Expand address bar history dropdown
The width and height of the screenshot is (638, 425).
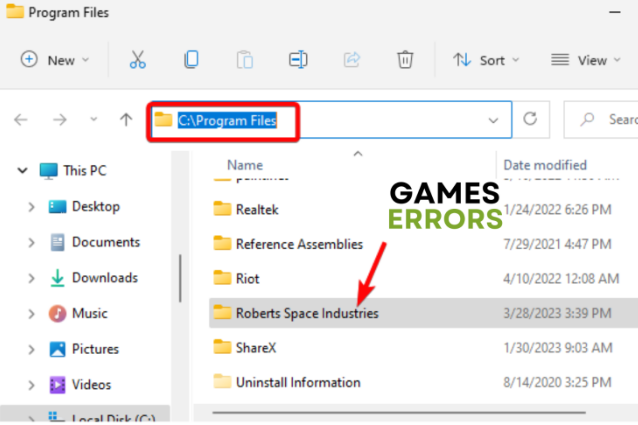(493, 120)
